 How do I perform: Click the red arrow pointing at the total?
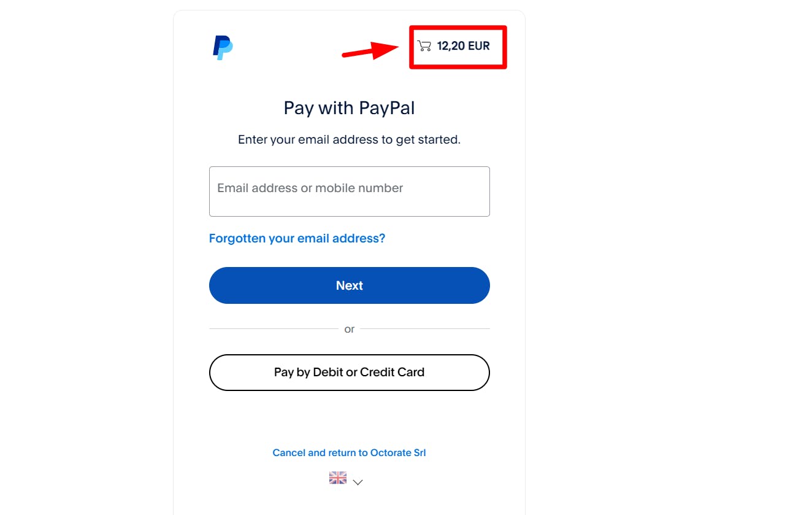click(x=370, y=50)
